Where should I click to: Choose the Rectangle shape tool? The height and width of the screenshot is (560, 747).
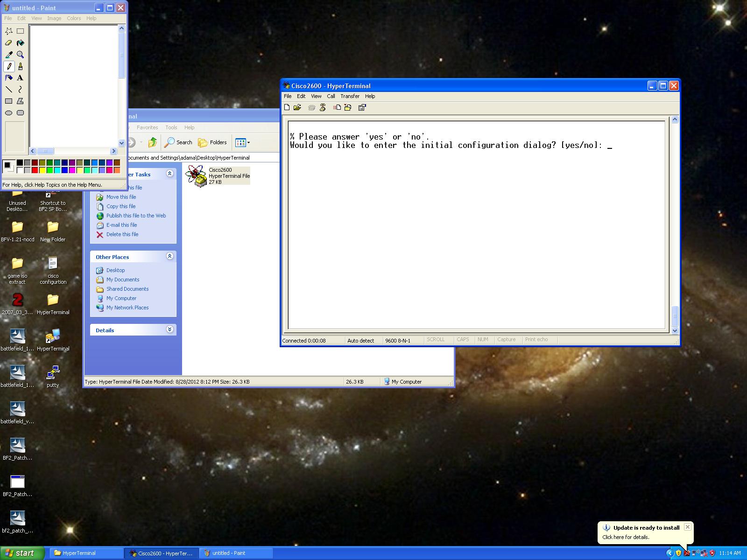click(x=9, y=101)
